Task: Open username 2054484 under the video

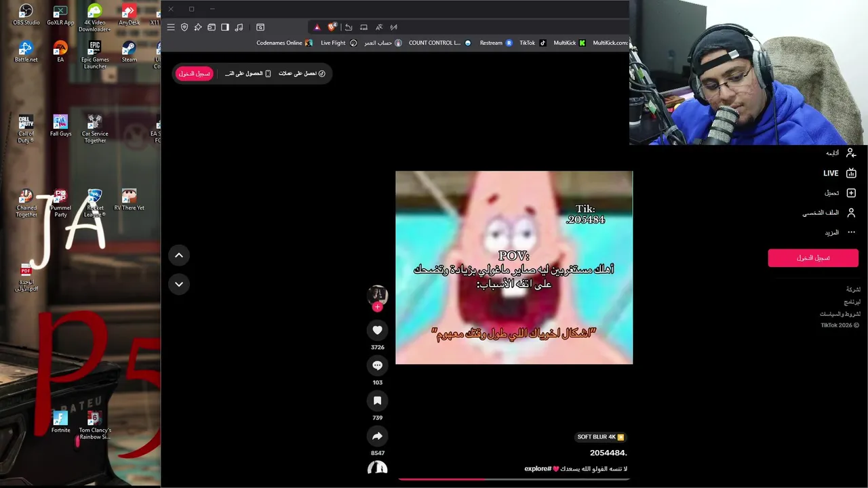Action: coord(608,453)
